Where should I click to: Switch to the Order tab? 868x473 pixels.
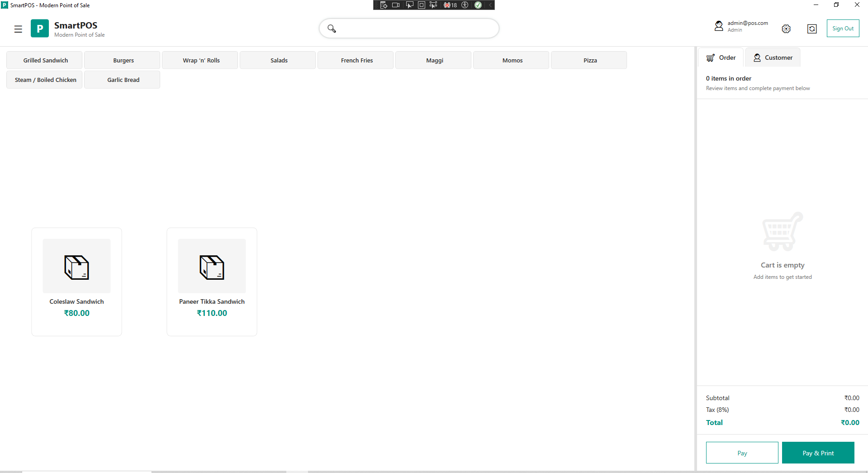pos(721,57)
